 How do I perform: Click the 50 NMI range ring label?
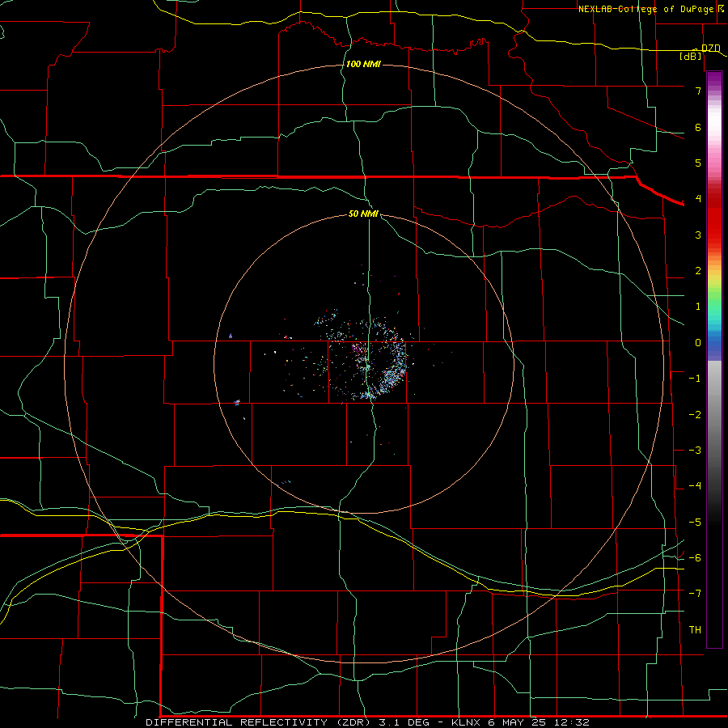click(x=363, y=214)
